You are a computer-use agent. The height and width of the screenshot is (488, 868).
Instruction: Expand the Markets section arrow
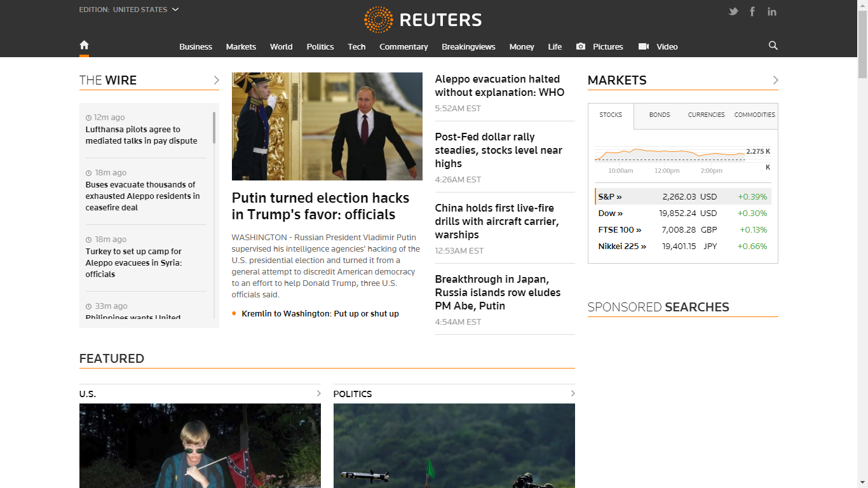point(775,80)
